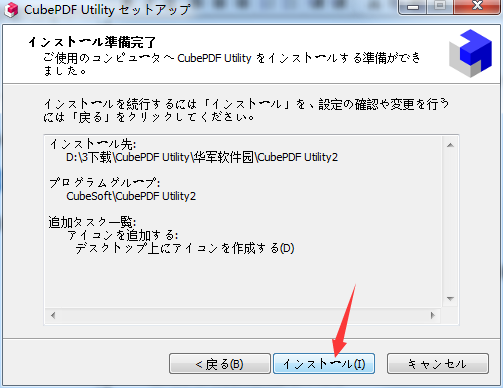Click the horizontal scroll right arrow
This screenshot has height=388, width=503.
(433, 315)
